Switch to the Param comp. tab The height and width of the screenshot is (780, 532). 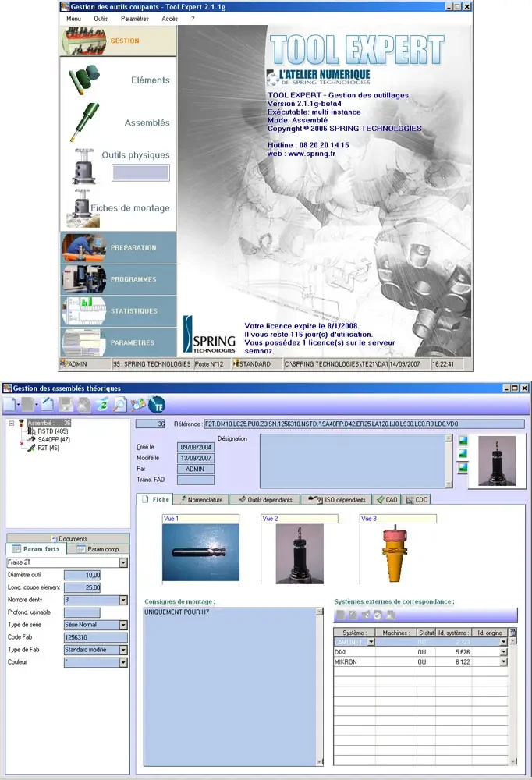[98, 549]
